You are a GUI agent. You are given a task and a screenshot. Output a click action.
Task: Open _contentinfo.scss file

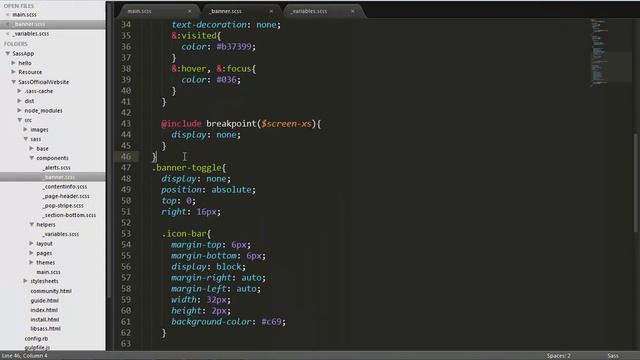[x=65, y=187]
